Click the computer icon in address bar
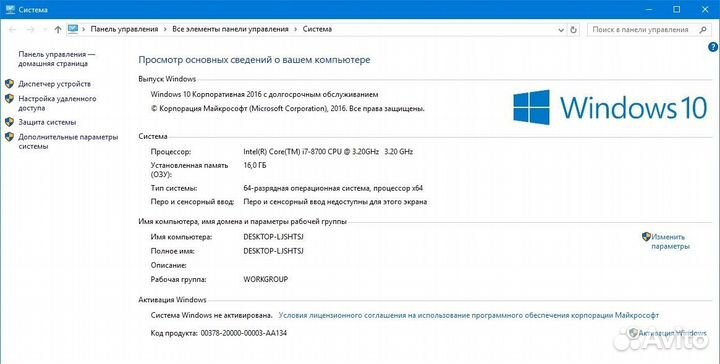Screen dimensions: 720x364 coord(73,29)
